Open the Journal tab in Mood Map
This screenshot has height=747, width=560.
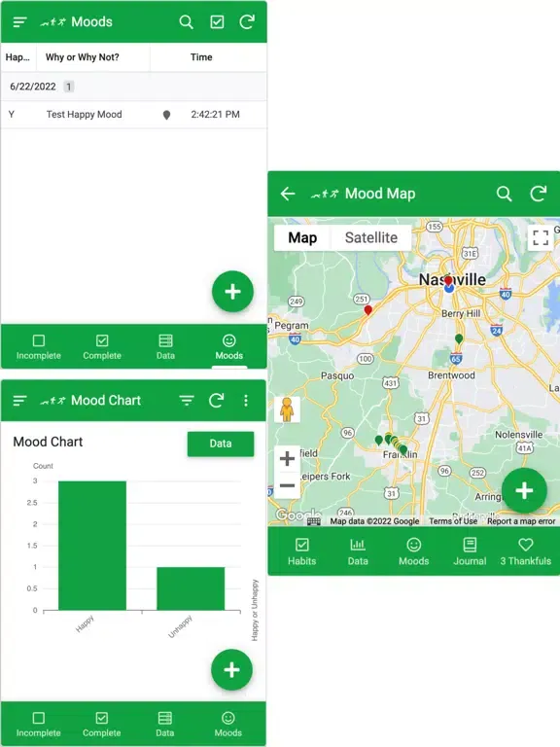(x=470, y=551)
